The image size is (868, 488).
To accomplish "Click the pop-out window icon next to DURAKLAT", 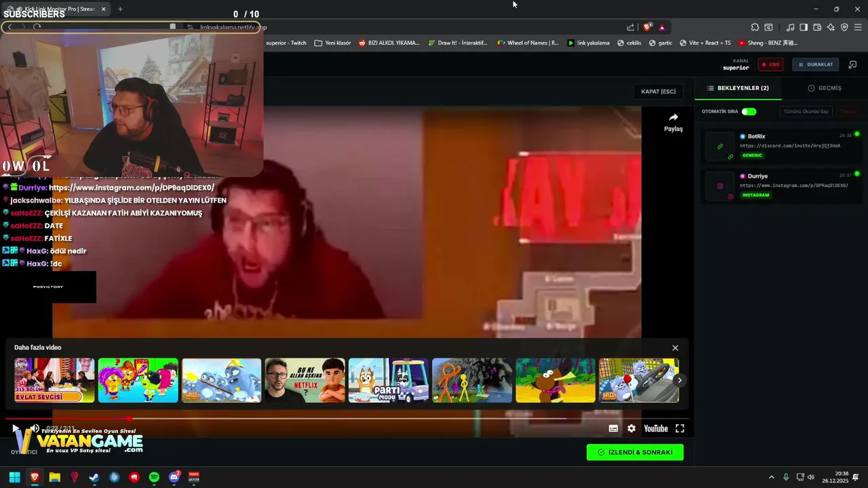I will click(x=852, y=64).
